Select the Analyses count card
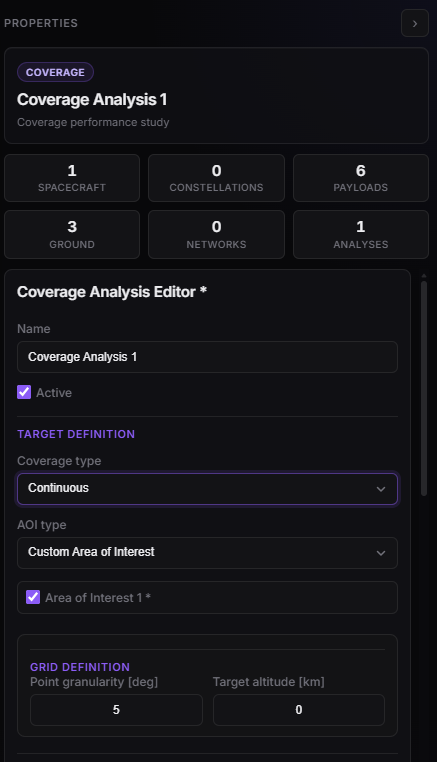Screen dimensions: 437x762 (361, 234)
